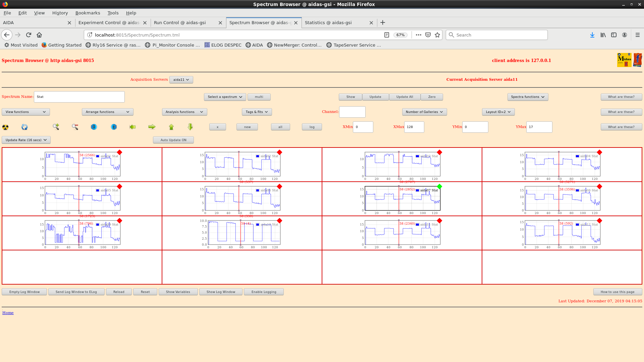Click the zoom in magnifier icon

pos(56,127)
